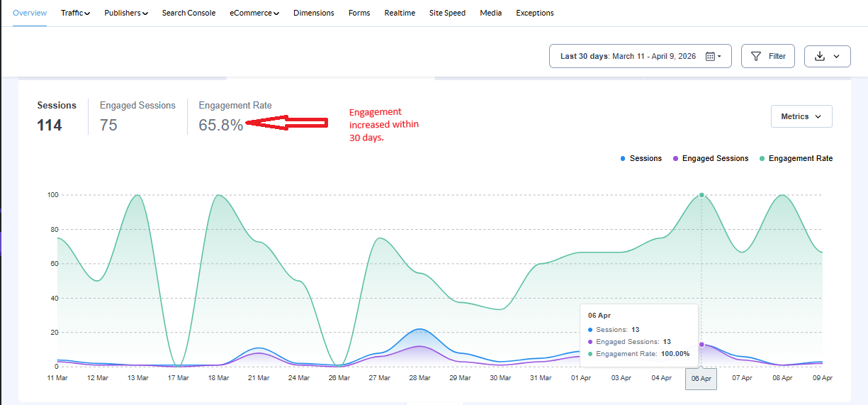The width and height of the screenshot is (868, 405).
Task: Click the 75 engaged sessions value
Action: point(108,126)
